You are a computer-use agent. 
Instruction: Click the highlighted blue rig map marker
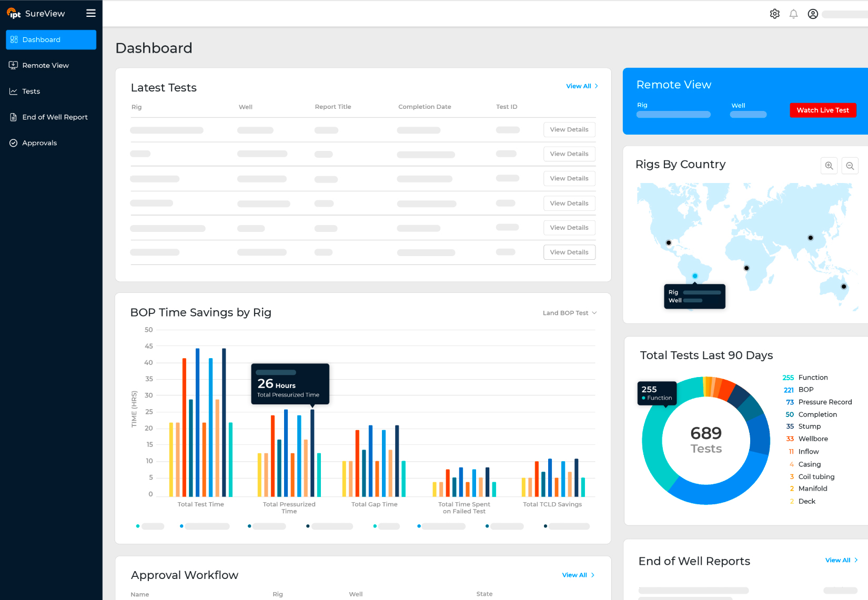tap(695, 276)
